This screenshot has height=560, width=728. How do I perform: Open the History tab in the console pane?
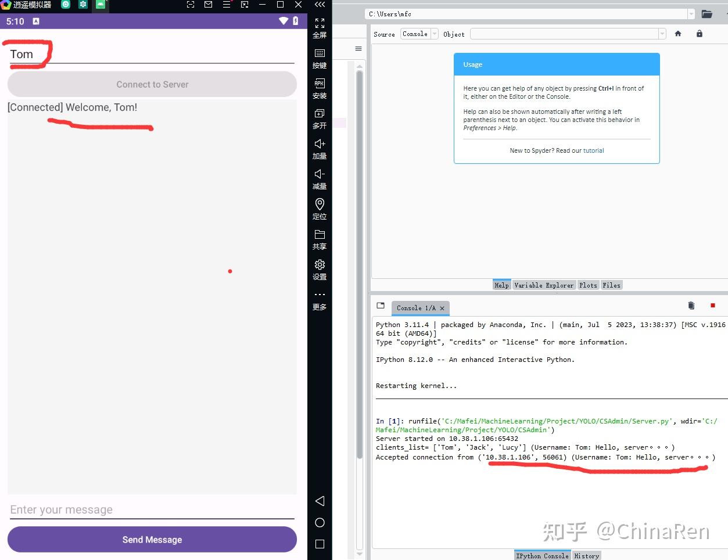tap(586, 555)
